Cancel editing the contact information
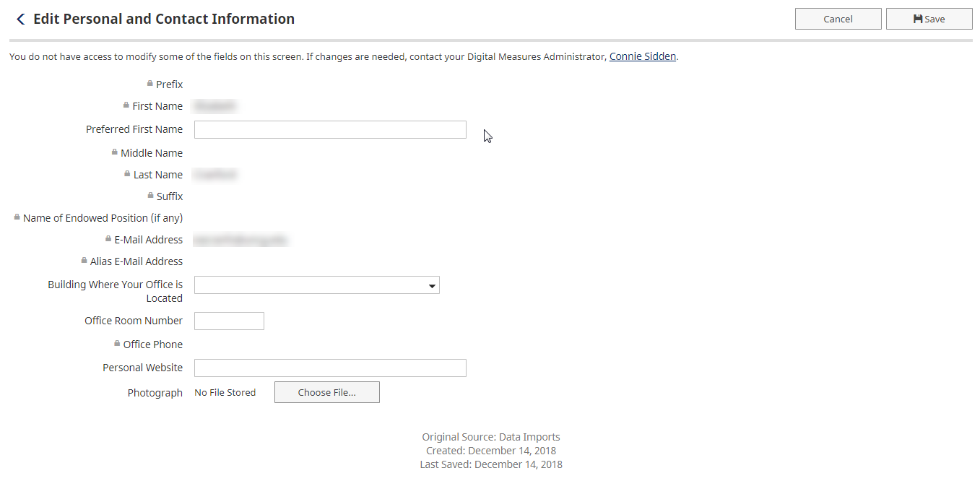Screen dimensions: 980x494 tap(838, 19)
